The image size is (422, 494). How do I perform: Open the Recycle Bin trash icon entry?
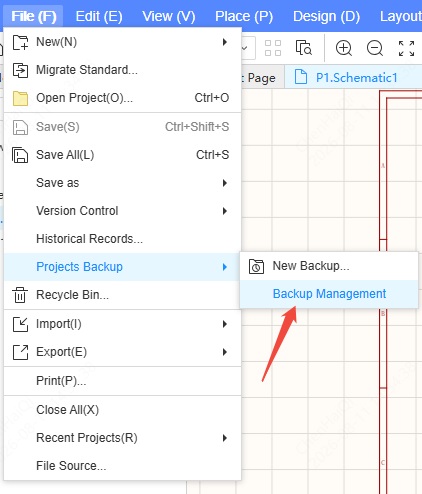coord(20,295)
